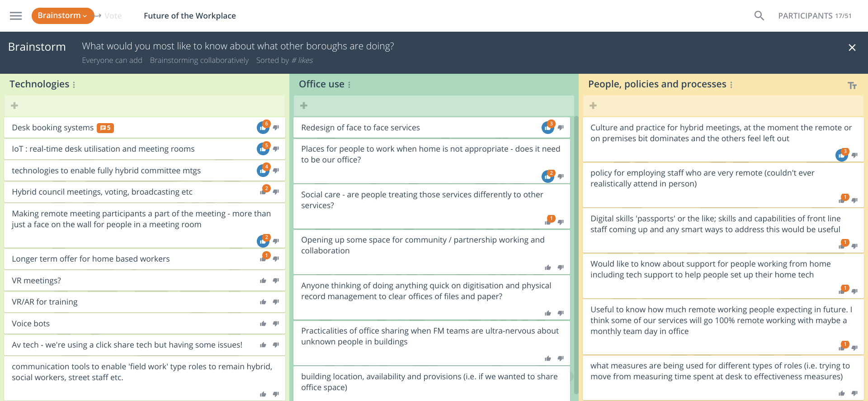
Task: Add idea to People, policies and processes
Action: tap(593, 105)
